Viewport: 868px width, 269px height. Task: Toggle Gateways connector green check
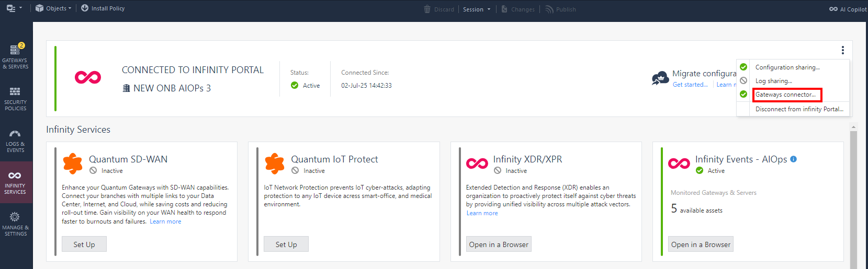pos(743,95)
